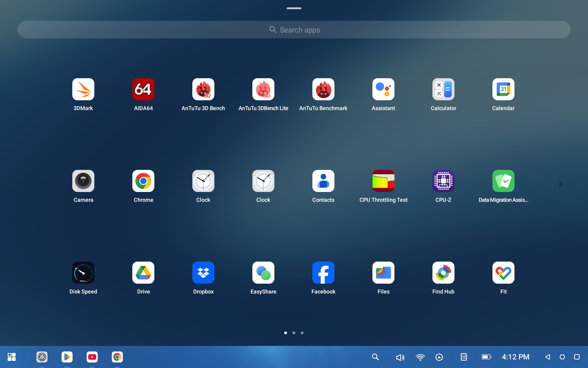
Task: Launch the Camera app
Action: click(83, 181)
